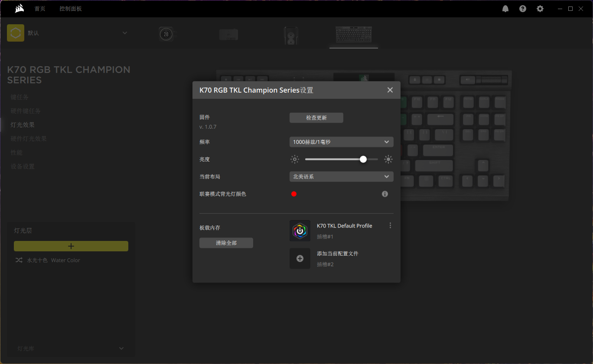Click the red tournament backlight color swatch
The height and width of the screenshot is (364, 593).
tap(294, 194)
